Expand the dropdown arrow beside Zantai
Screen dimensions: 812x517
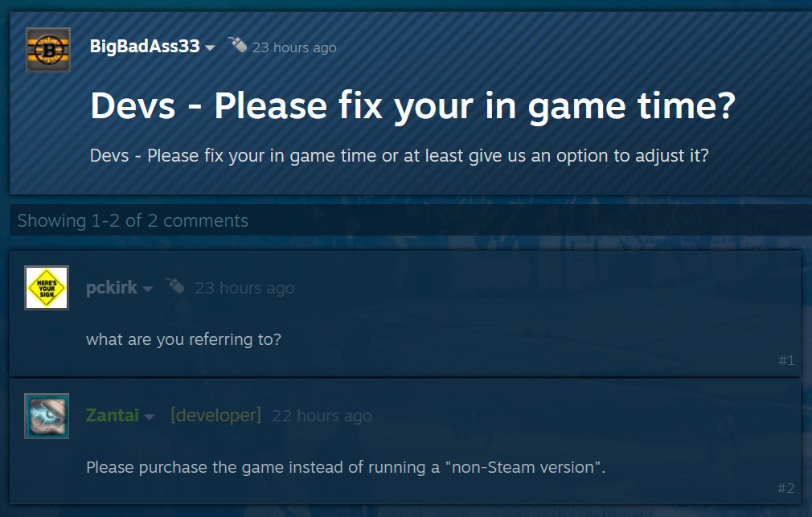click(x=150, y=417)
